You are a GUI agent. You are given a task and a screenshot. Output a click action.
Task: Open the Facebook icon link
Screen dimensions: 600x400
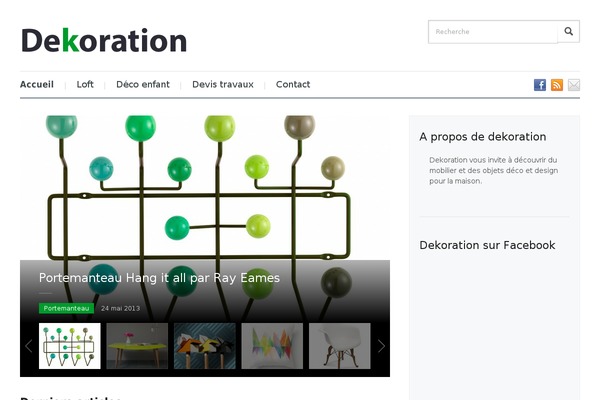(540, 85)
